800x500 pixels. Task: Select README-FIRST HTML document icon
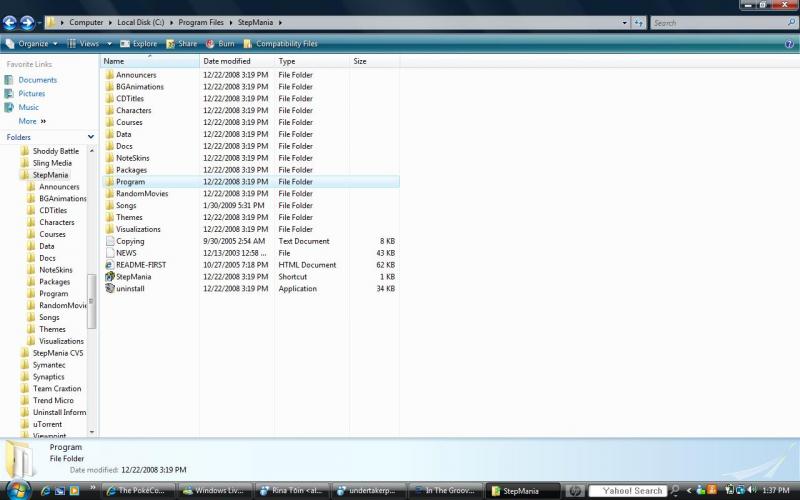[110, 265]
